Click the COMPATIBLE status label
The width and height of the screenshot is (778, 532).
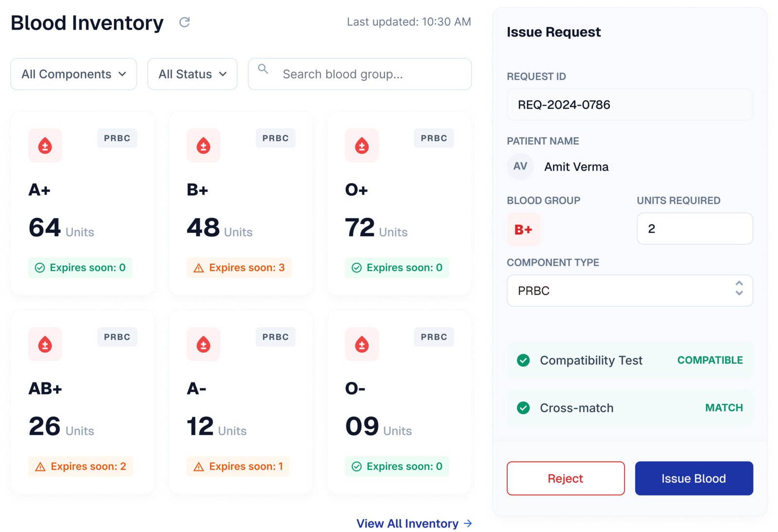click(710, 360)
